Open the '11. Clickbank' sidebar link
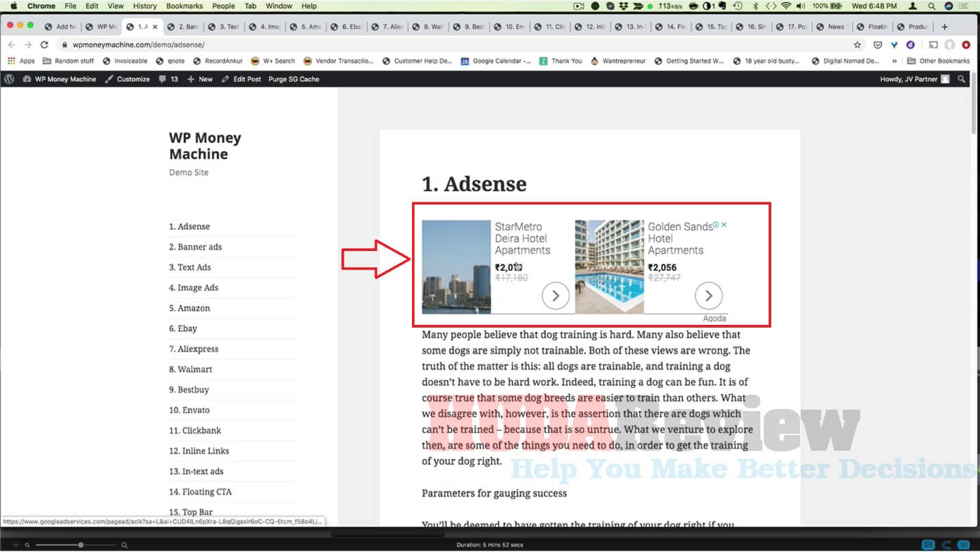 [x=195, y=430]
